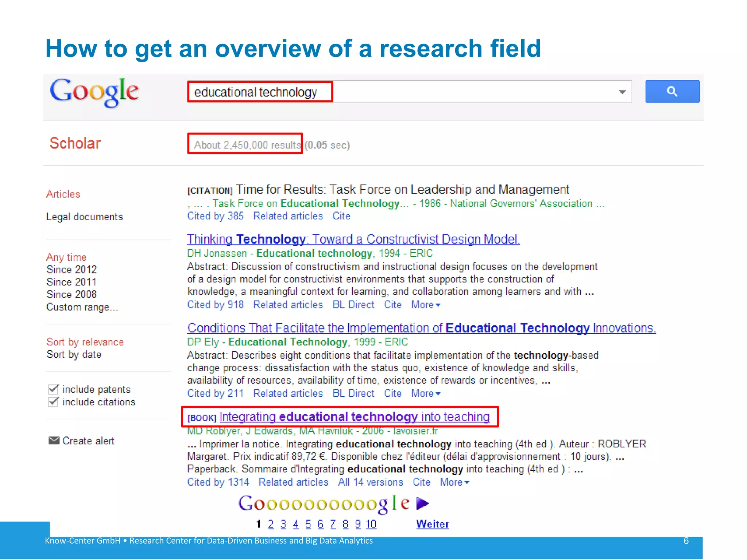
Task: Click Cite under the DP Ely result
Action: tap(393, 393)
